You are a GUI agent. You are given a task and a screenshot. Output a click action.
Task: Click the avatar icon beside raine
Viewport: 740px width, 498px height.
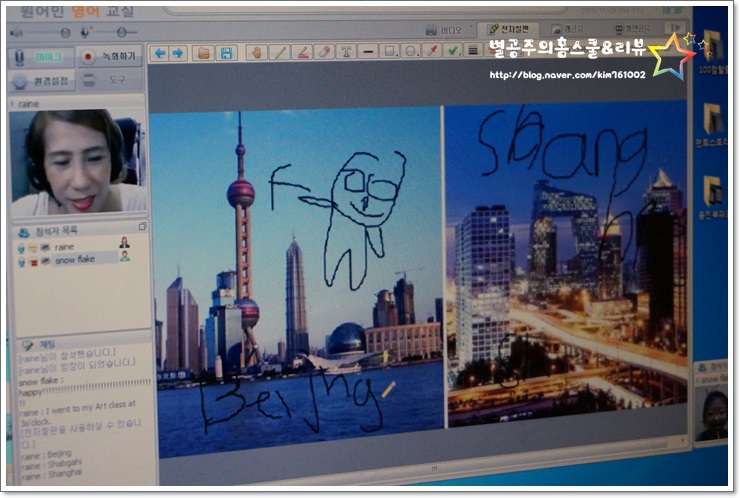(x=125, y=243)
